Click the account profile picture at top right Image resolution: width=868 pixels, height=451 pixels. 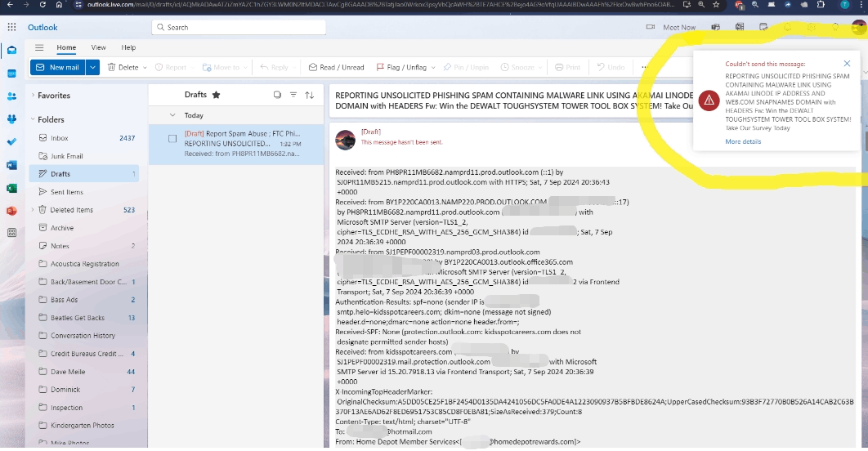(x=858, y=27)
